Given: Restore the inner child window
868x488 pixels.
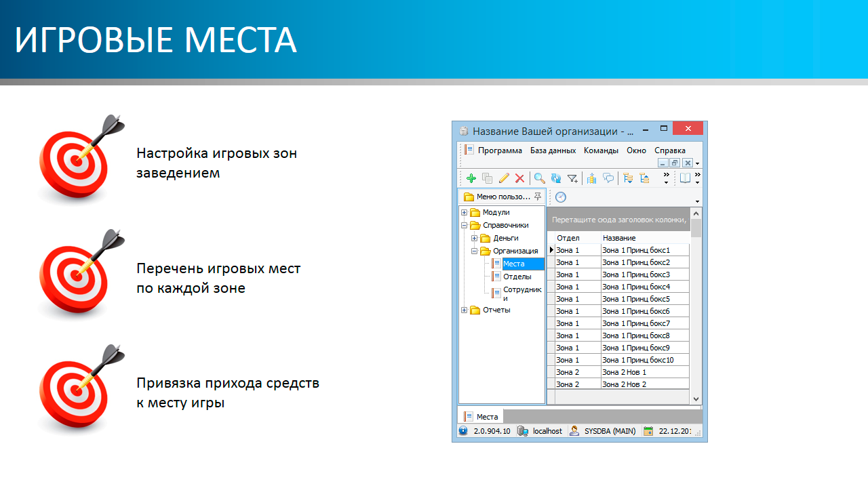Looking at the screenshot, I should (x=675, y=163).
